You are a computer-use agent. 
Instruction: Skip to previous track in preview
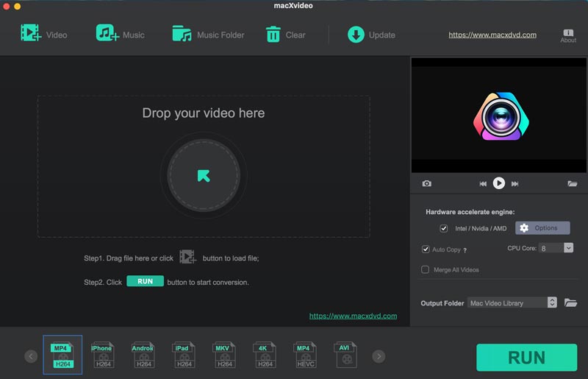tap(483, 184)
